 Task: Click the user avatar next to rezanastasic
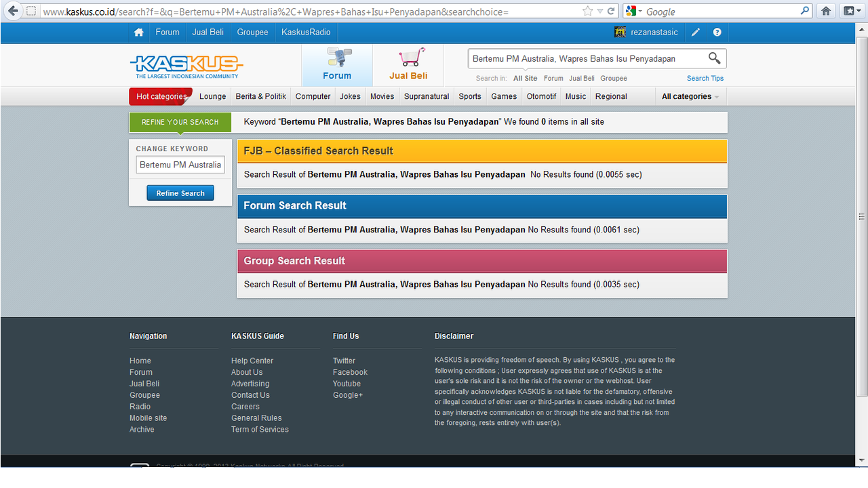click(620, 32)
